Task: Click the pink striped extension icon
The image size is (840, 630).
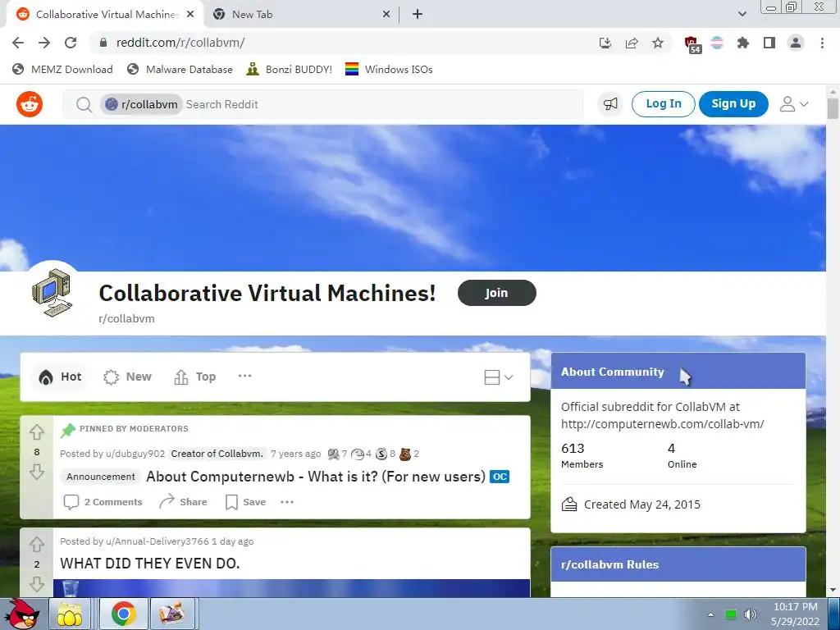Action: (x=716, y=43)
